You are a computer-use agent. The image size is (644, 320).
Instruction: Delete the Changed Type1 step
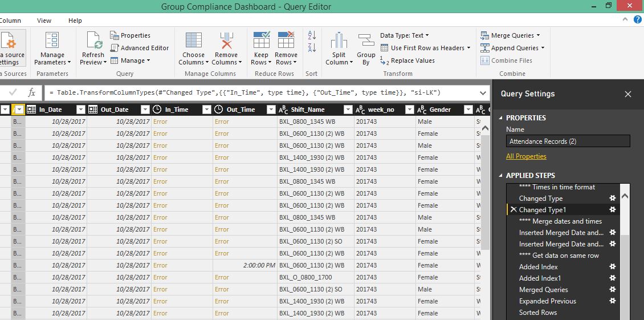click(x=513, y=210)
